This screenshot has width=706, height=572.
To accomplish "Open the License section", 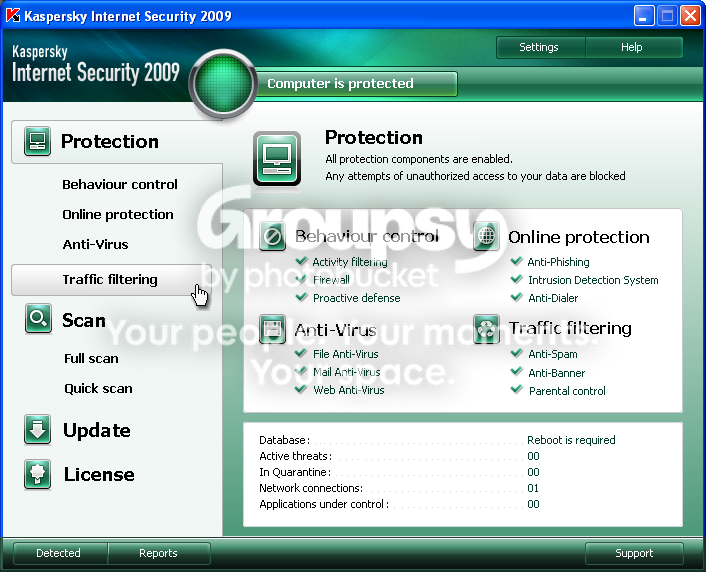I will (x=99, y=474).
